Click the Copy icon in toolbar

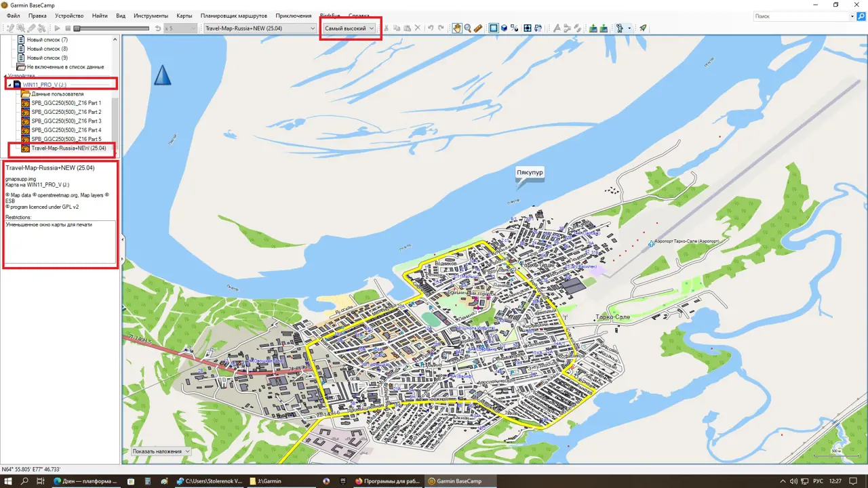[x=397, y=28]
